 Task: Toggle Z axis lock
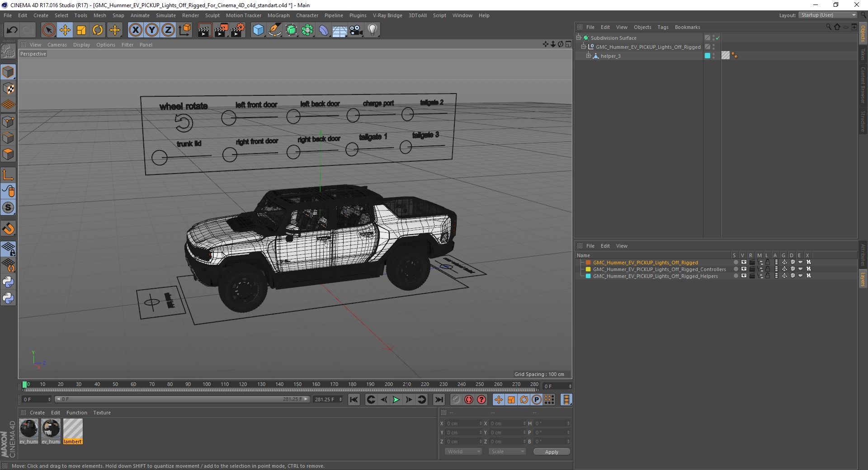(x=168, y=30)
